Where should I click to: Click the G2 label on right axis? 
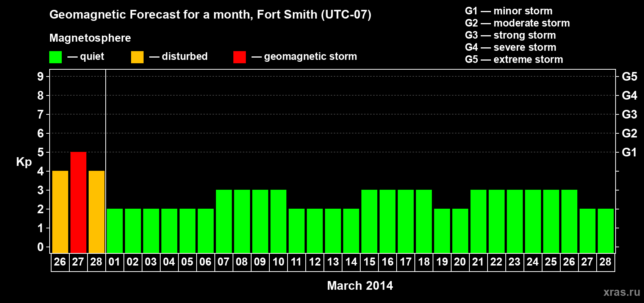coord(629,133)
